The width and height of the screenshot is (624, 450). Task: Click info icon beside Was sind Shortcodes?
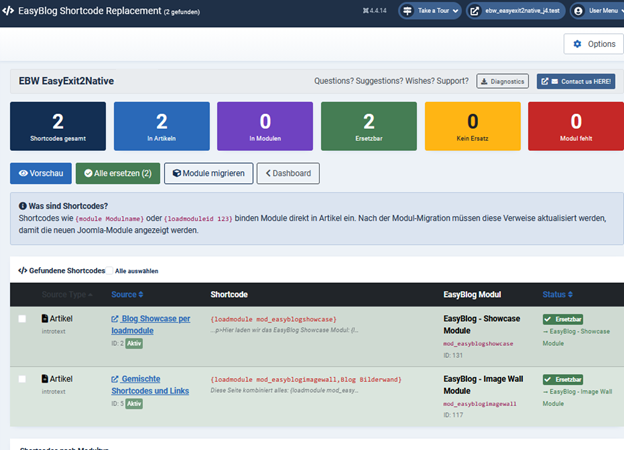(23, 206)
